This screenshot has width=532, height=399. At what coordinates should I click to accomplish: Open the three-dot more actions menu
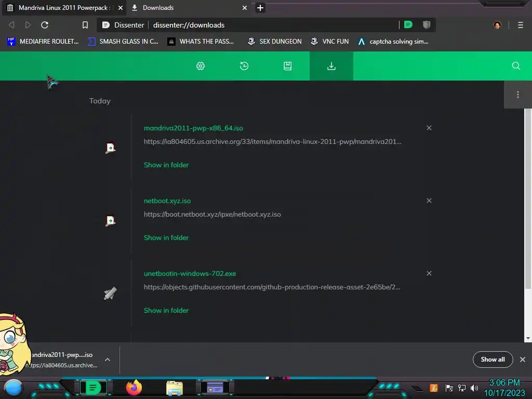pos(517,95)
